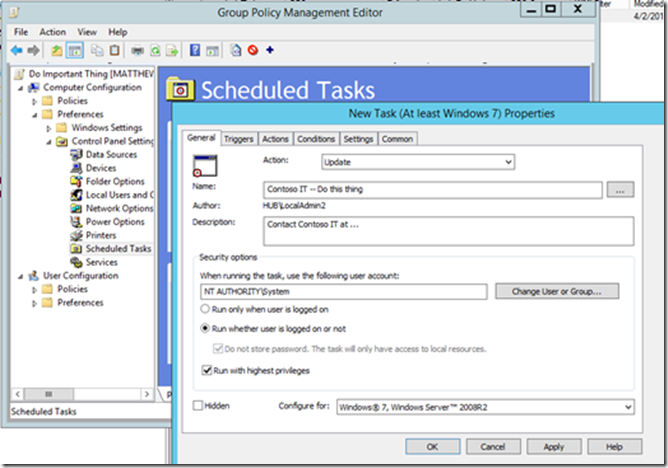
Task: Switch to the Common tab
Action: 397,139
